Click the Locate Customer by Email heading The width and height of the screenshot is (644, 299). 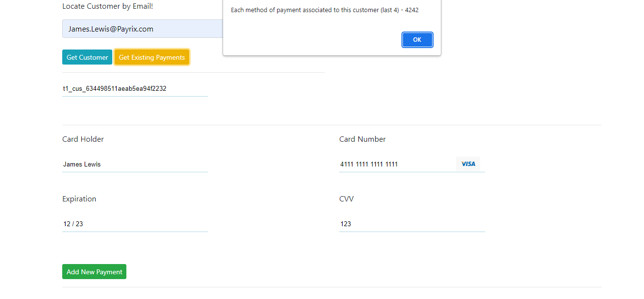[108, 6]
